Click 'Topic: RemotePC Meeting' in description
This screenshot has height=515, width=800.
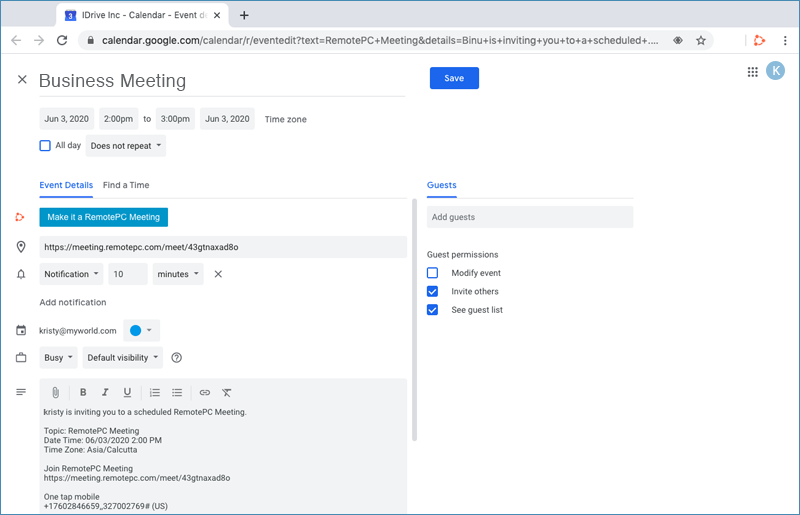click(x=91, y=431)
